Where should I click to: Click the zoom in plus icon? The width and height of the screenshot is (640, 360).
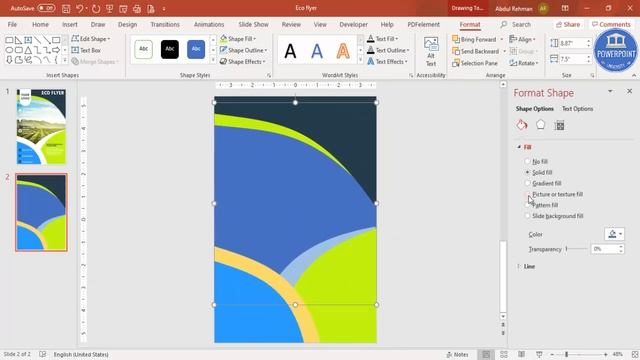point(606,355)
